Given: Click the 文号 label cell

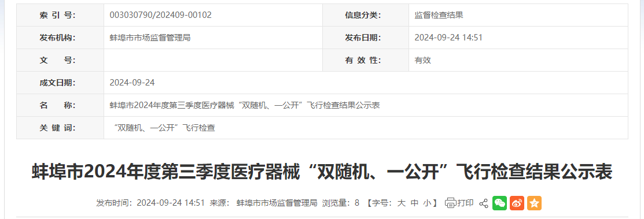Looking at the screenshot, I should point(60,60).
